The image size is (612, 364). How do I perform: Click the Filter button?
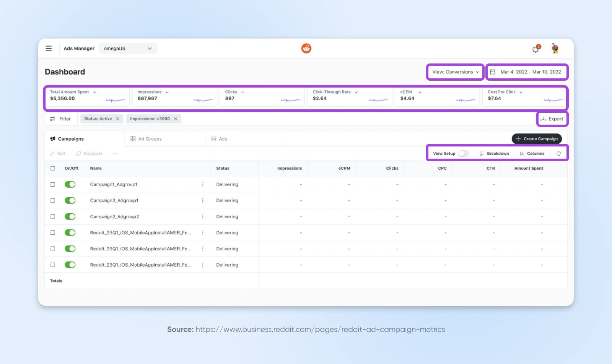point(60,119)
